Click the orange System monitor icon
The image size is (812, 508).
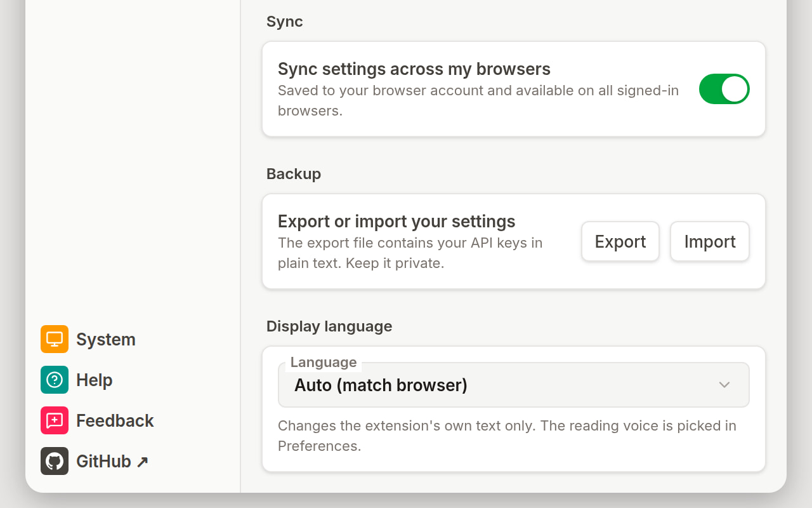pyautogui.click(x=55, y=339)
